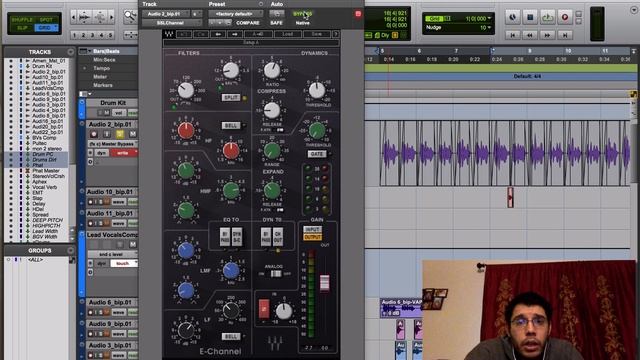The image size is (640, 360).
Task: Click the GAIN INPUT meter button
Action: coord(312,230)
